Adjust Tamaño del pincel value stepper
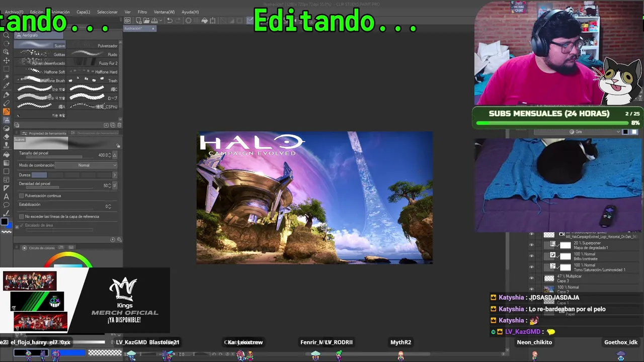Viewport: 644px width, 362px height. [x=110, y=155]
